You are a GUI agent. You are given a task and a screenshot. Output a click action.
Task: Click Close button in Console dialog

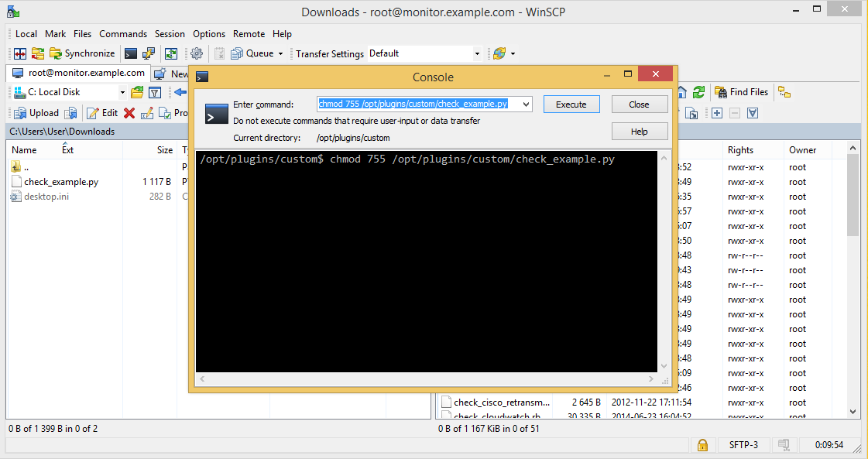pos(640,104)
